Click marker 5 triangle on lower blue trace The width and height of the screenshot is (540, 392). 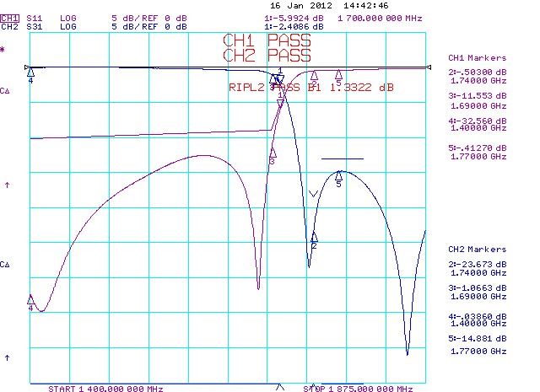pyautogui.click(x=339, y=175)
